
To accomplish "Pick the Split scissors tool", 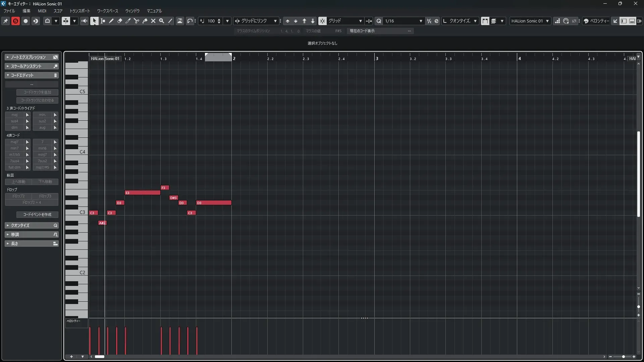I will 137,21.
